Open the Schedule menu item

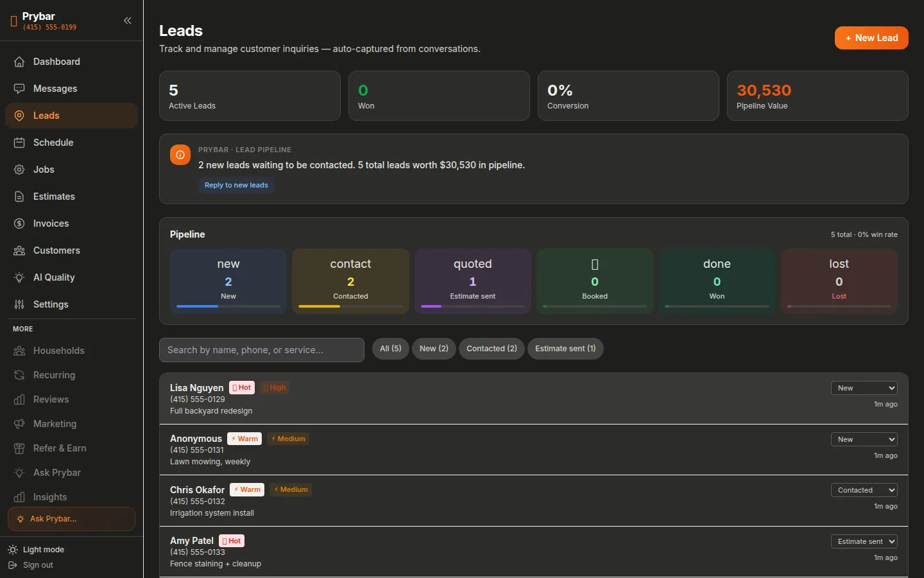(x=71, y=143)
